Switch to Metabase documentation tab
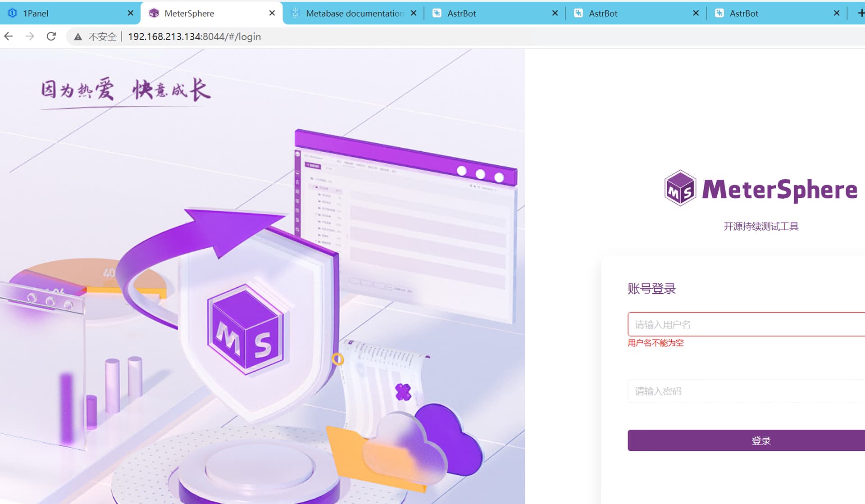 tap(354, 13)
